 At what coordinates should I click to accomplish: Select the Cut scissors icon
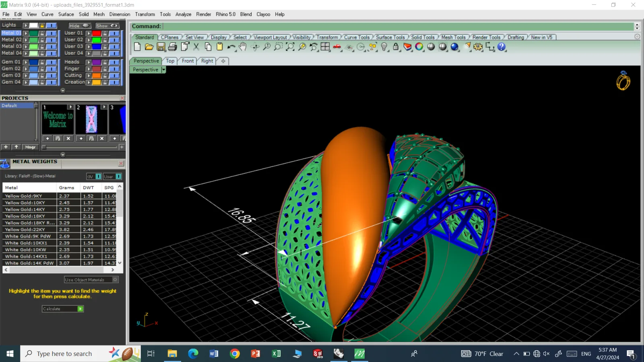196,47
